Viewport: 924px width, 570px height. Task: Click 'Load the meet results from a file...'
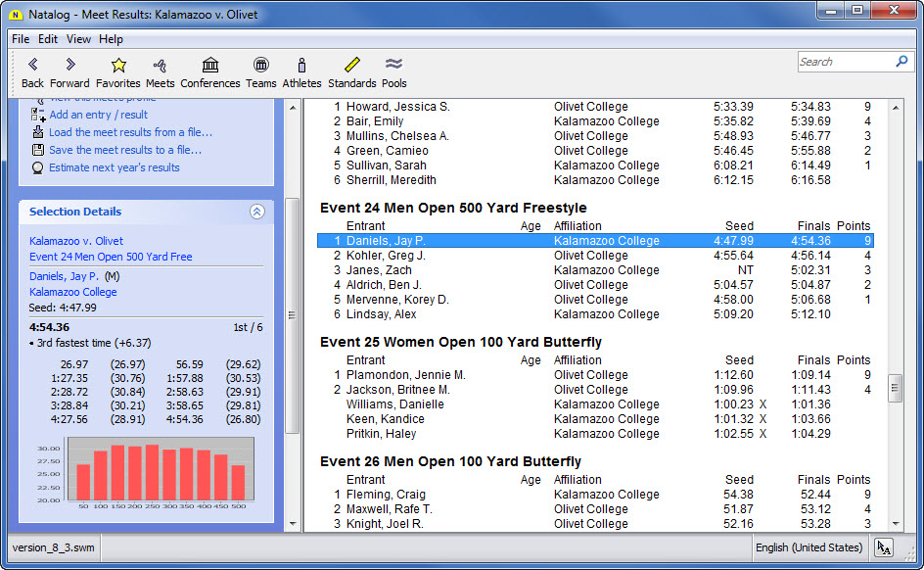pyautogui.click(x=130, y=132)
